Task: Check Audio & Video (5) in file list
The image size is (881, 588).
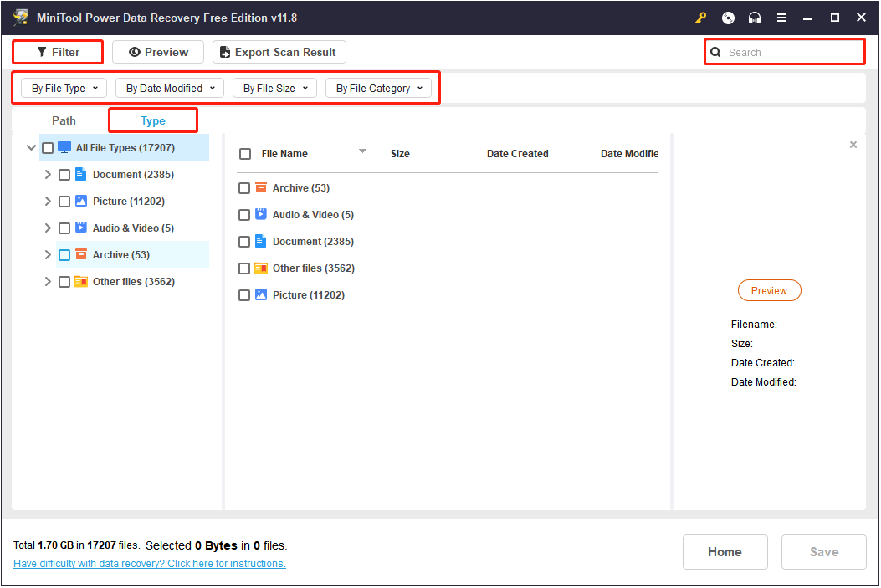Action: [243, 215]
